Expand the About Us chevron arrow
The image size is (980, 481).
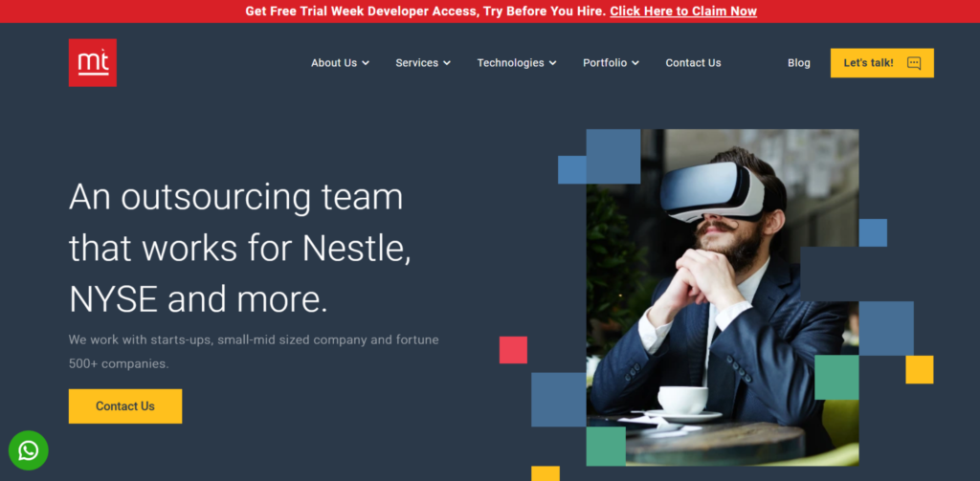coord(366,63)
